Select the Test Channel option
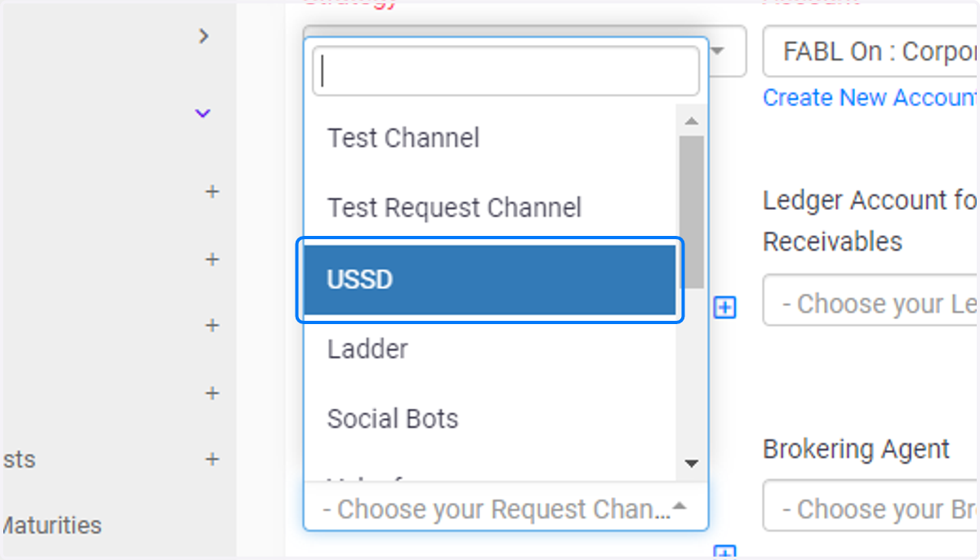The height and width of the screenshot is (560, 980). 490,138
